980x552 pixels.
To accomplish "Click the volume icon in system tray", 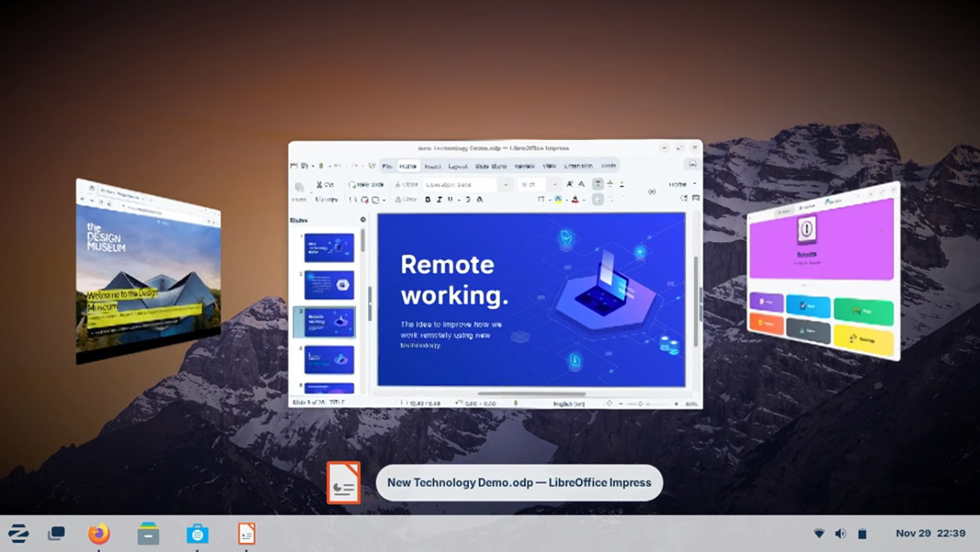I will [840, 534].
